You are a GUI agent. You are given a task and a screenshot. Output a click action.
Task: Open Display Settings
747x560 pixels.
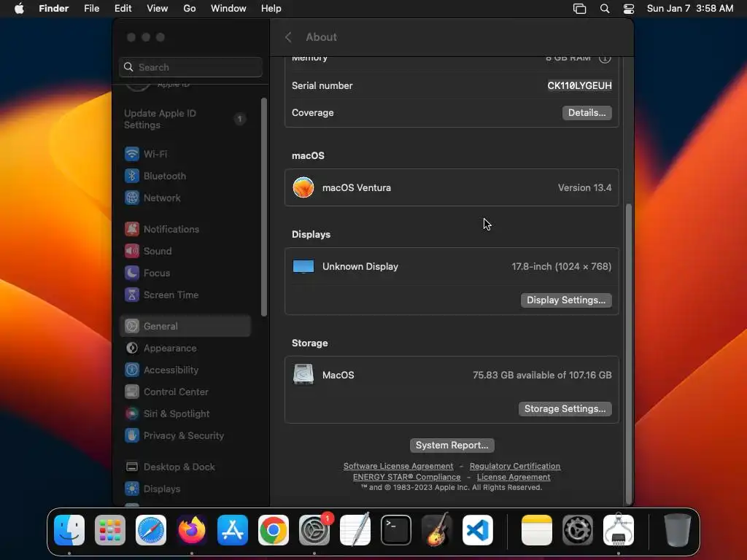click(566, 300)
